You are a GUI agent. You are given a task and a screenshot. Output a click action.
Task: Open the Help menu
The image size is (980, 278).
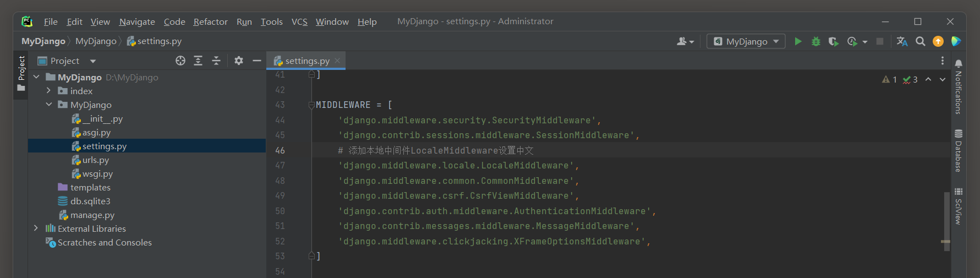click(x=367, y=21)
